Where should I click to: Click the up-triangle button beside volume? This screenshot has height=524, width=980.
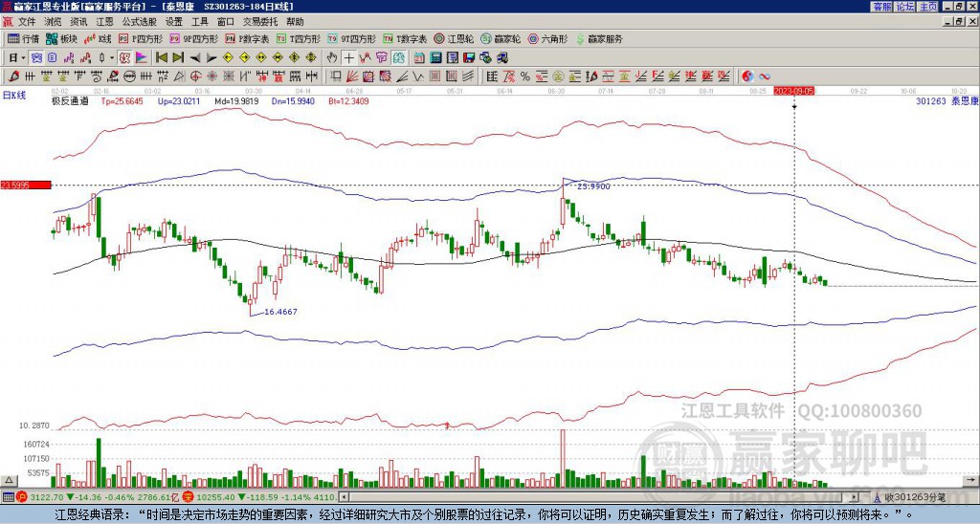coord(8,480)
